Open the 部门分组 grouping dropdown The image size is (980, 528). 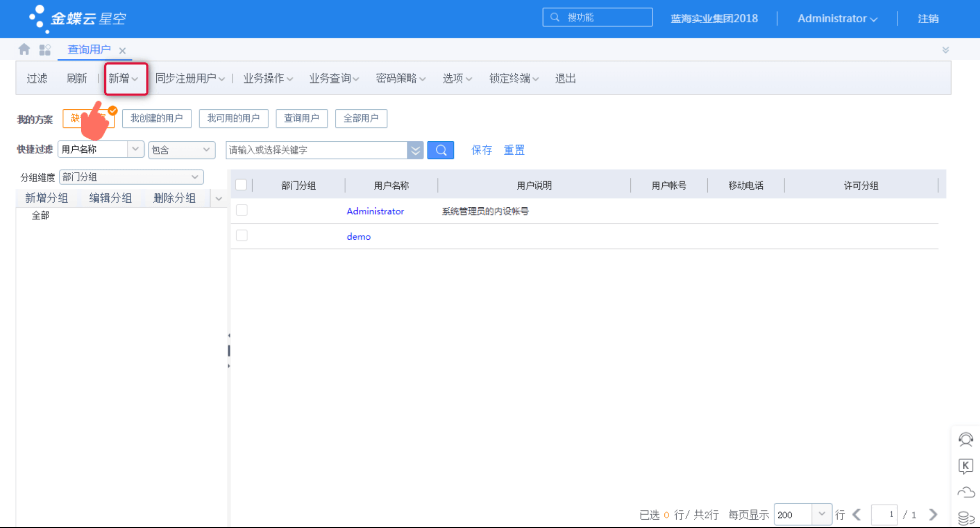pyautogui.click(x=195, y=177)
